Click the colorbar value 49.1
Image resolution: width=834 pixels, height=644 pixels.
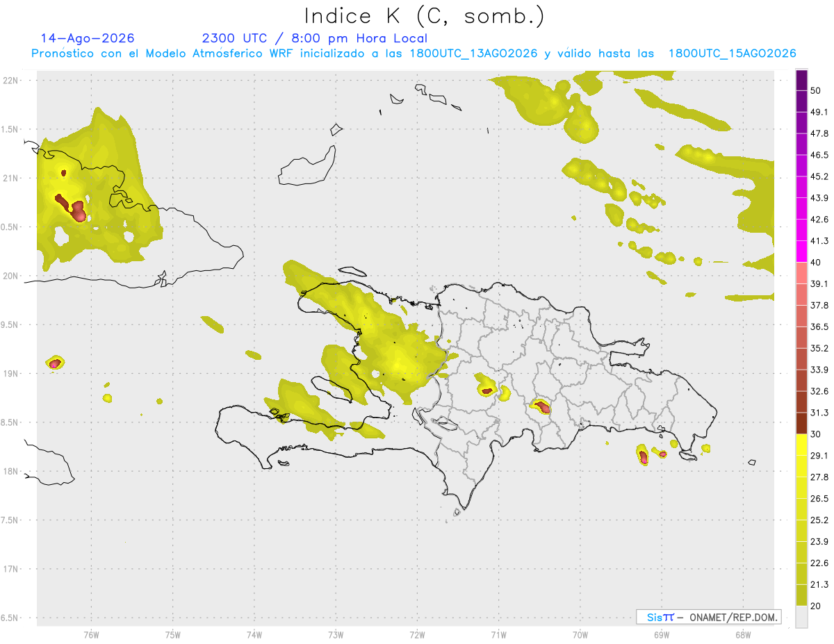[819, 112]
